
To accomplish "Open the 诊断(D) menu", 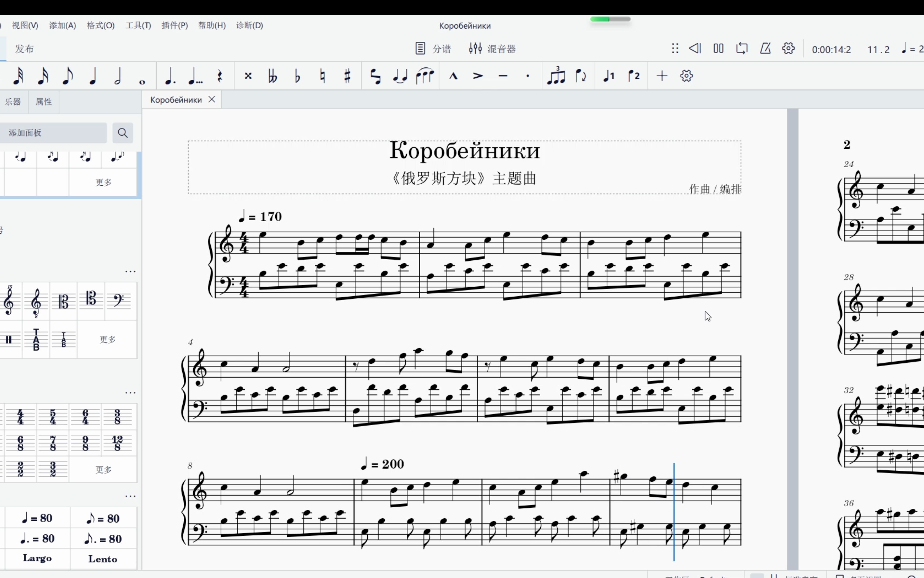I will click(249, 25).
